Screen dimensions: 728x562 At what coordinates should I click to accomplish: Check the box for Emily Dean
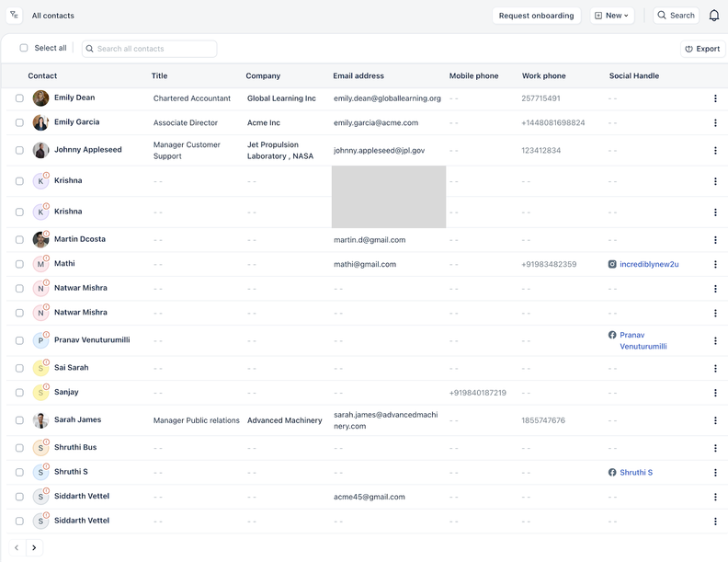[19, 98]
